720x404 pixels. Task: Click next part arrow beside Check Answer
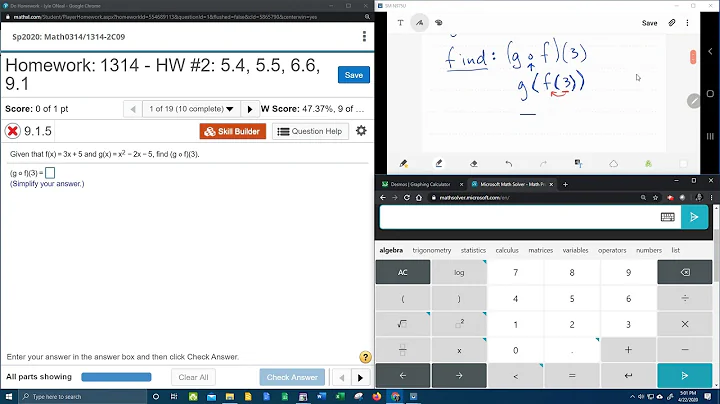(360, 377)
